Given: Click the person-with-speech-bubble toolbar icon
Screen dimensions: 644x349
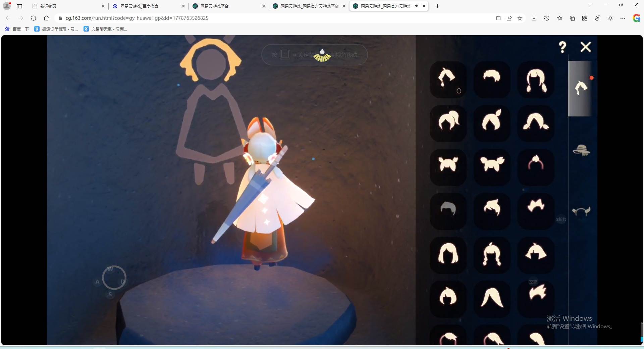Looking at the screenshot, I should pyautogui.click(x=598, y=18).
